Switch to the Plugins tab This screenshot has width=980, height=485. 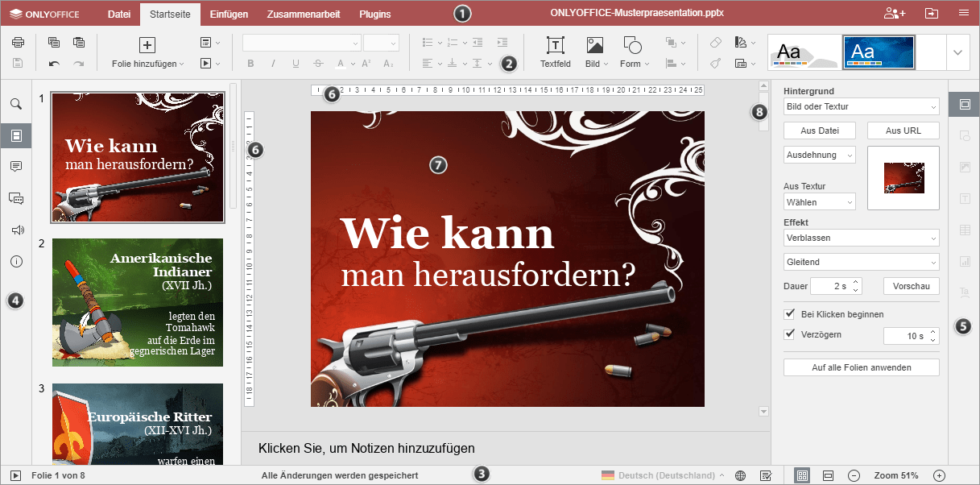click(x=375, y=14)
